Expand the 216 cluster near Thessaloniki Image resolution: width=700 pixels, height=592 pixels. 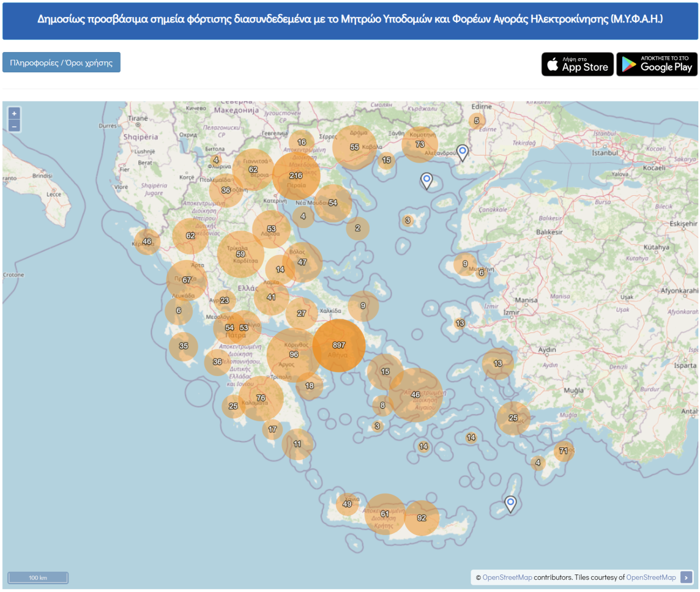click(x=296, y=175)
